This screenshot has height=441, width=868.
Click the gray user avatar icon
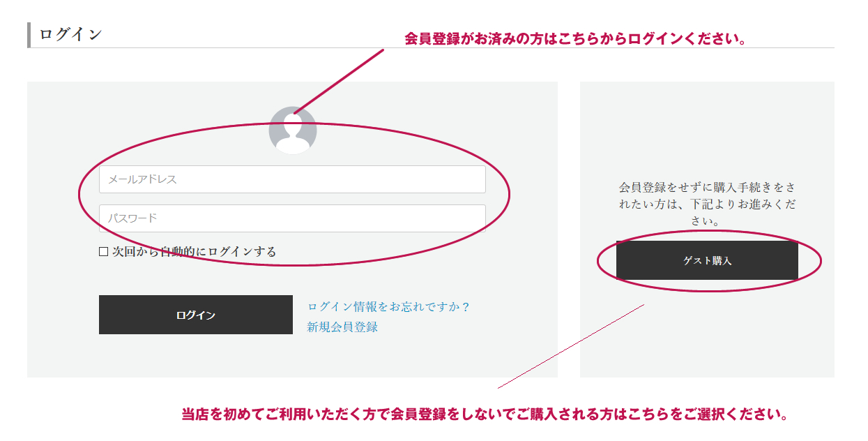click(293, 130)
